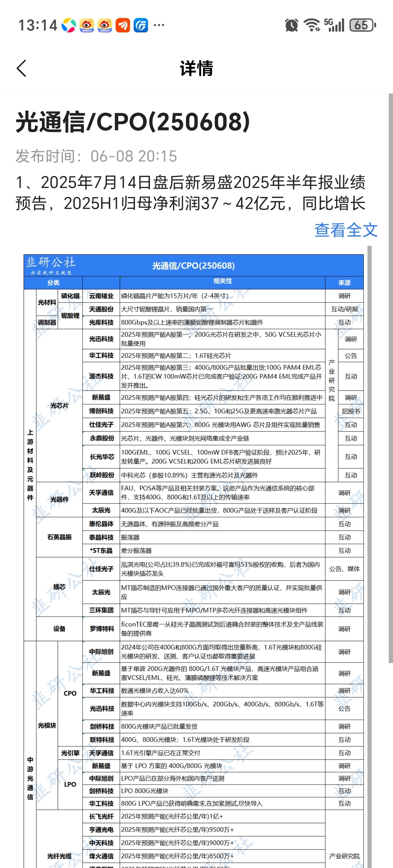Tap the article title 光通信/CPO(250608)

pyautogui.click(x=133, y=122)
